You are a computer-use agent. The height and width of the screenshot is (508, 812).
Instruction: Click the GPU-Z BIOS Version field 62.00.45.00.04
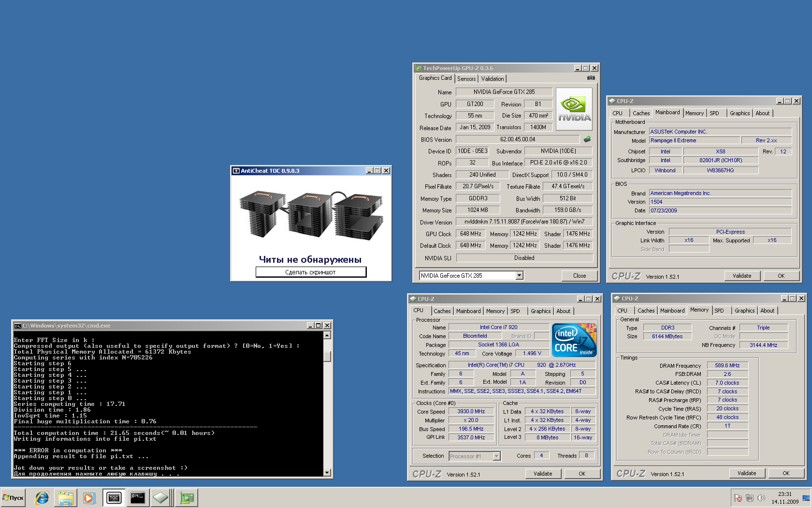click(x=518, y=139)
